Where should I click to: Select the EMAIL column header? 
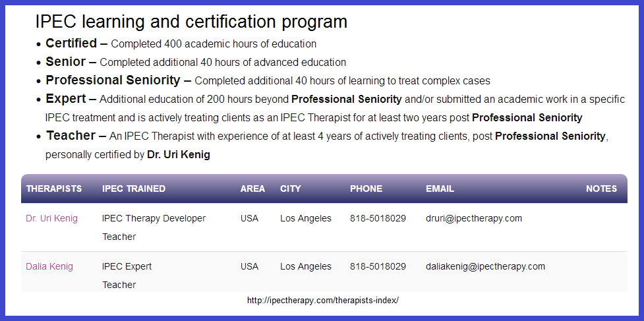[440, 189]
